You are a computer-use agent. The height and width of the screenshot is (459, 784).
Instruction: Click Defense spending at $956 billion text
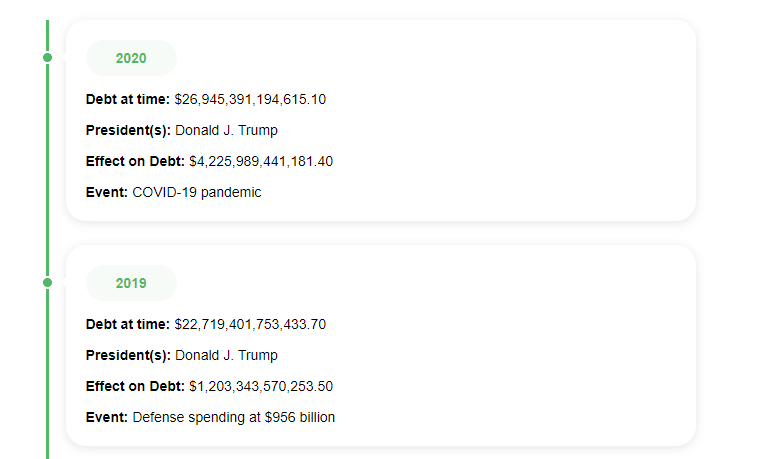click(234, 418)
